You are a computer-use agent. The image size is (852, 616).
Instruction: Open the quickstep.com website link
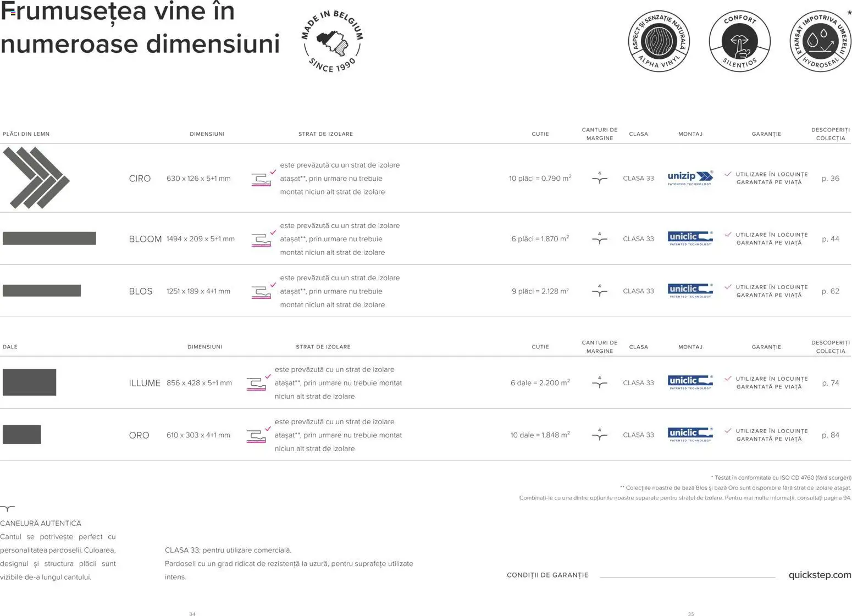820,575
